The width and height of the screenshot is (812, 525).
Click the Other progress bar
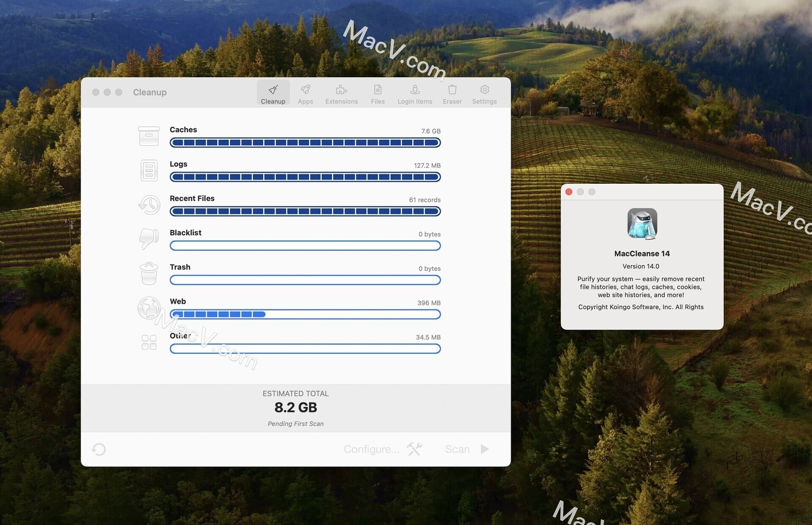(305, 349)
